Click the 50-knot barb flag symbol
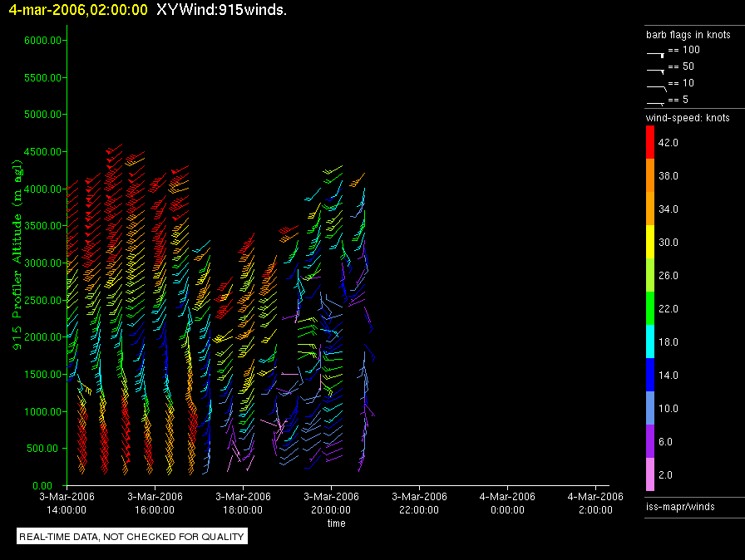This screenshot has width=745, height=560. click(x=656, y=69)
